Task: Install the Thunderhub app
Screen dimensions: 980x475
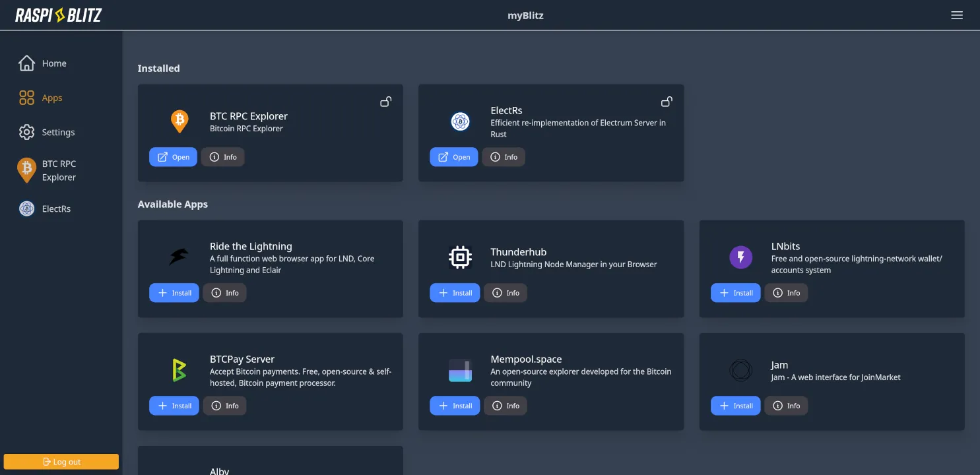Action: coord(455,293)
